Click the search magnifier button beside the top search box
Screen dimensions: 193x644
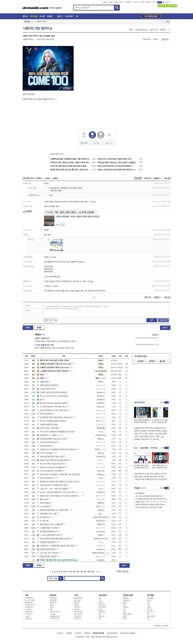(117, 8)
